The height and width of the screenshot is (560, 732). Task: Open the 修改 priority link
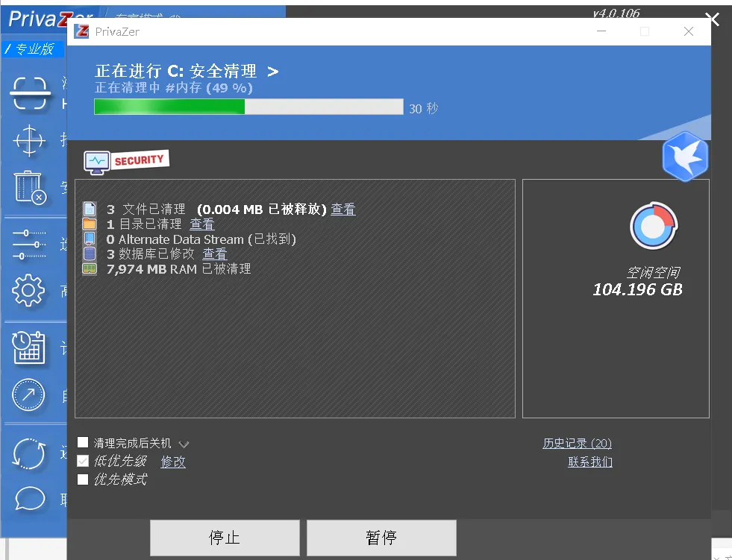click(173, 462)
